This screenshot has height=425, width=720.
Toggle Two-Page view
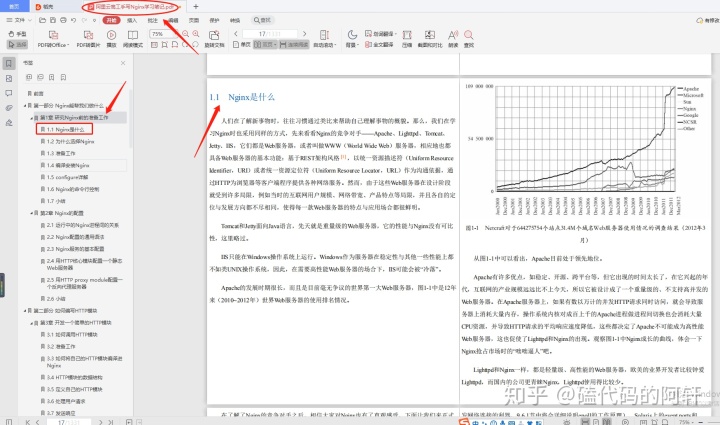coord(263,45)
